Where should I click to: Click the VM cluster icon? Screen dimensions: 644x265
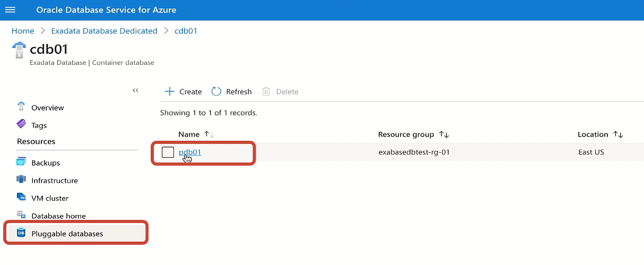(x=21, y=198)
